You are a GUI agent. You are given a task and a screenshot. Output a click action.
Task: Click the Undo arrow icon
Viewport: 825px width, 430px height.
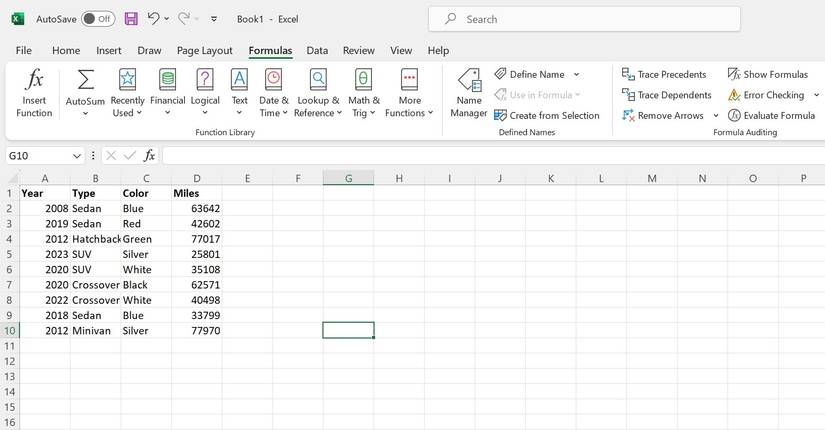pos(153,19)
